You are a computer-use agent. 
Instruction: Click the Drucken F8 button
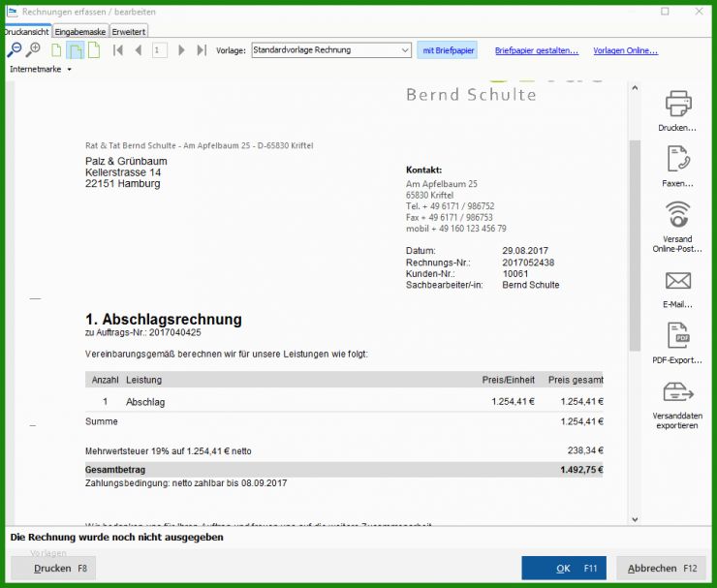[53, 568]
